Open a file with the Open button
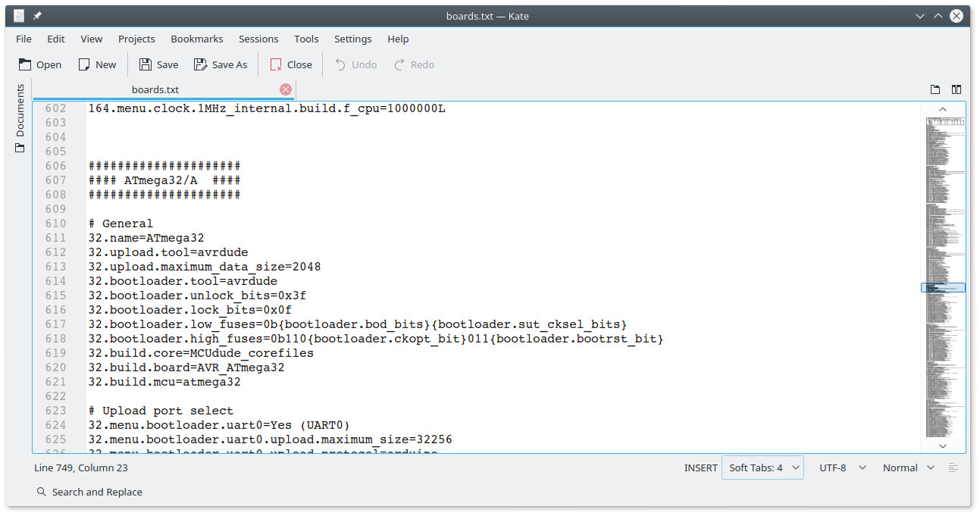This screenshot has width=980, height=516. pyautogui.click(x=40, y=64)
